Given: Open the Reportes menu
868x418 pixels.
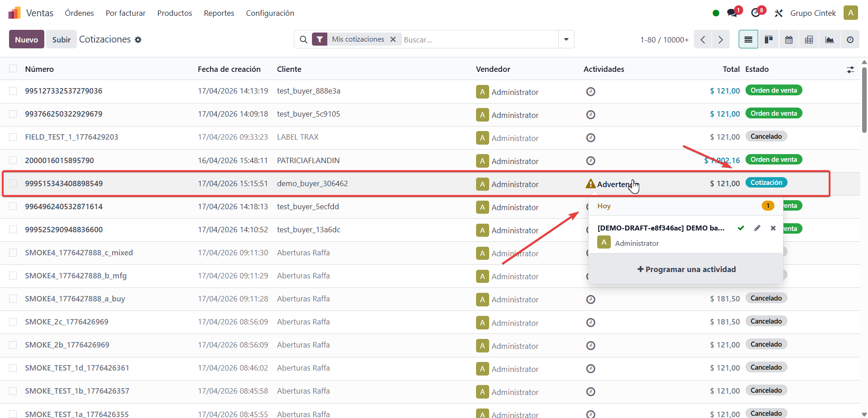Looking at the screenshot, I should click(219, 13).
